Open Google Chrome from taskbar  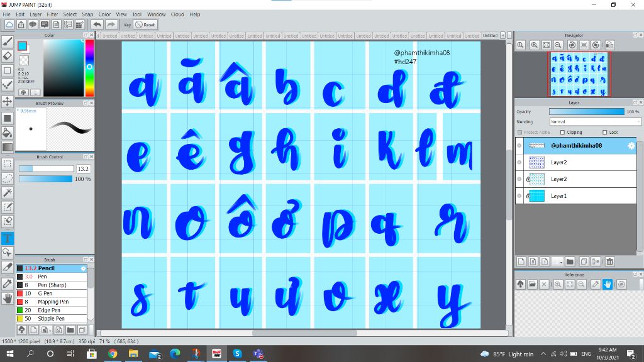112,353
